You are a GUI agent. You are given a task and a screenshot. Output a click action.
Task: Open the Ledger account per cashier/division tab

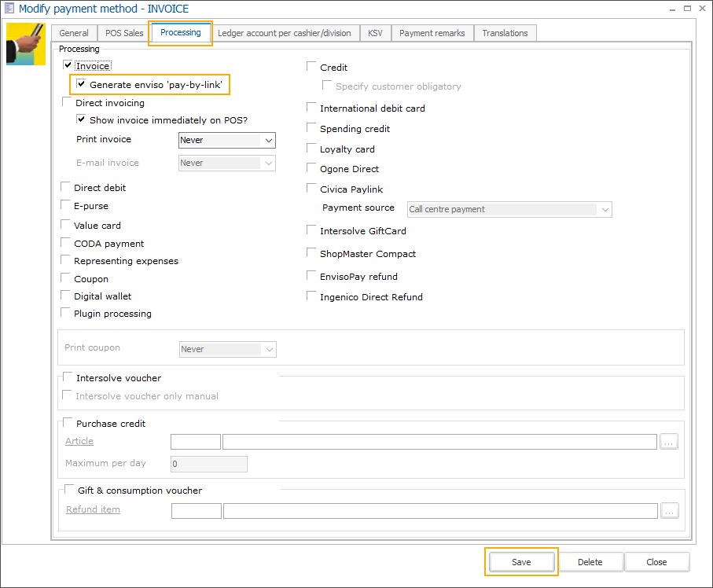285,32
